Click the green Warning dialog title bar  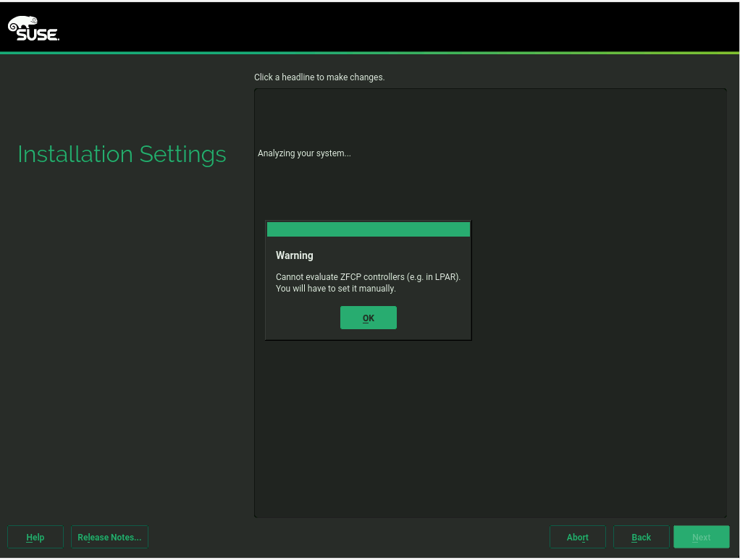[368, 229]
